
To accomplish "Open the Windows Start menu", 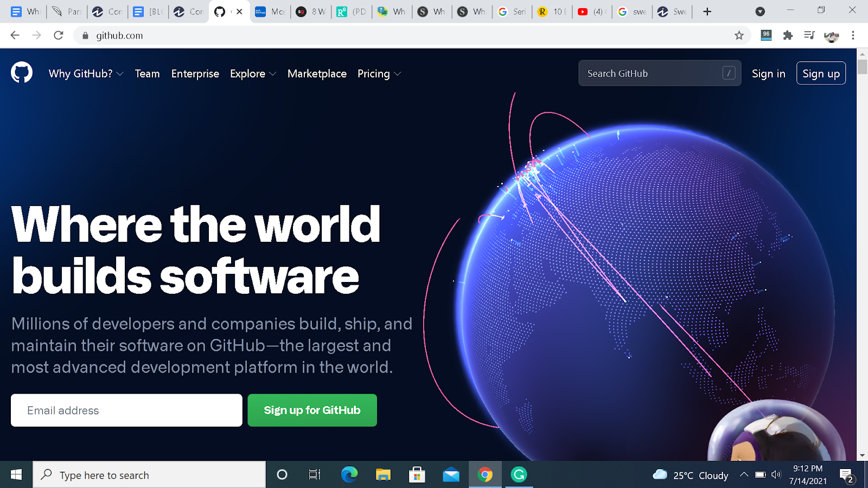I will pyautogui.click(x=16, y=475).
